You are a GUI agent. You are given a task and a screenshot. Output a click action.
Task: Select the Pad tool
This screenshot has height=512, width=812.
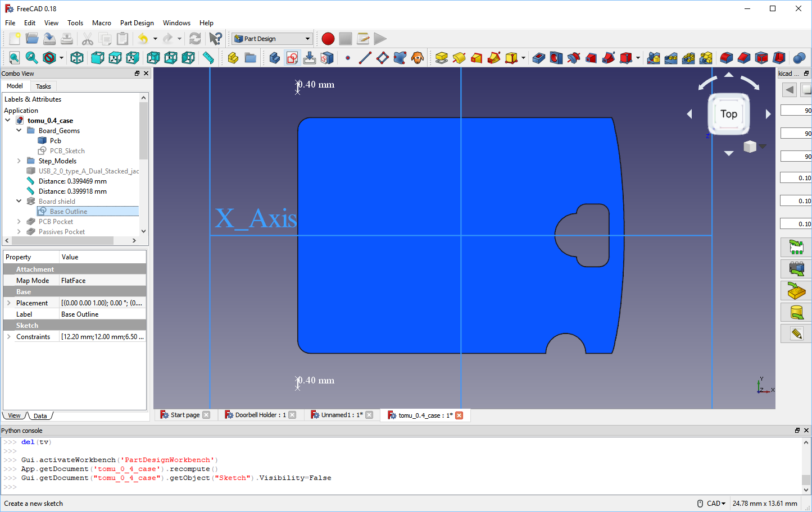tap(442, 58)
